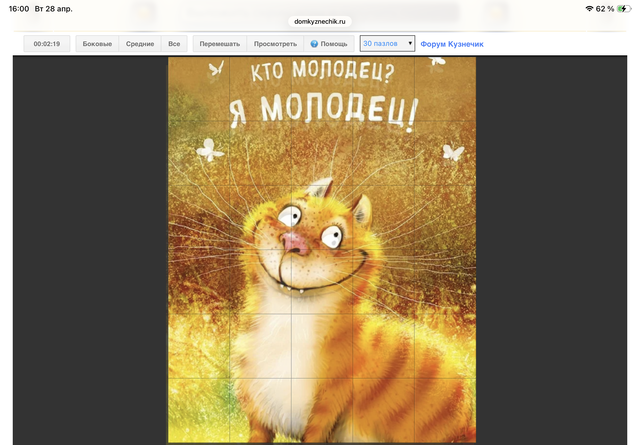Show only edge pieces with Боковые
Viewport: 640px width, 445px height.
pos(97,44)
